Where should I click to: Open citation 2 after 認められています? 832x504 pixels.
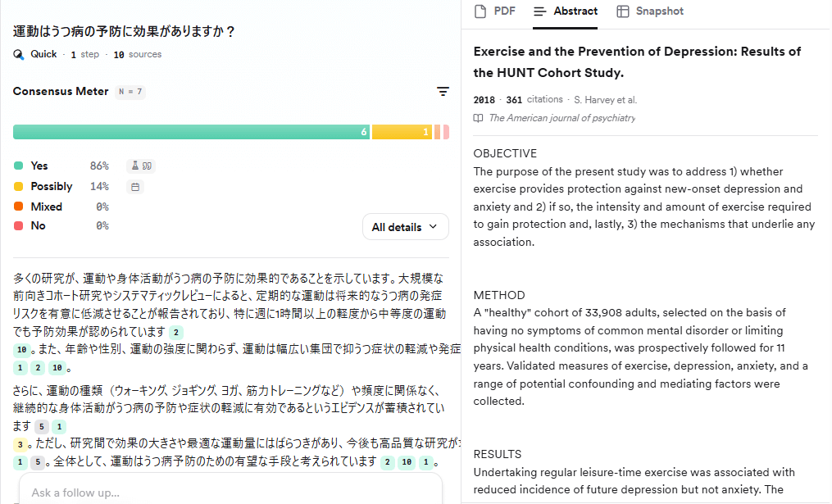coord(176,333)
